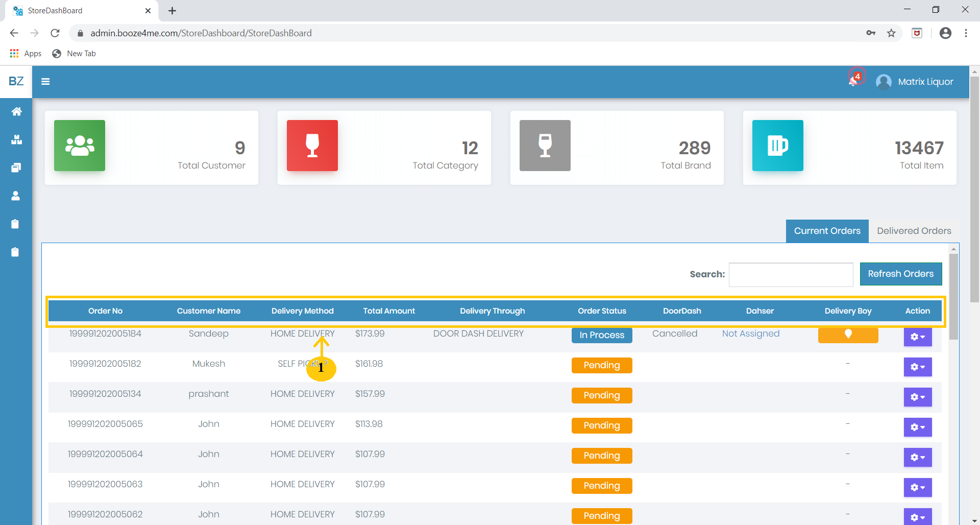
Task: Expand the action gear dropdown for order 199991202005134
Action: click(x=918, y=397)
